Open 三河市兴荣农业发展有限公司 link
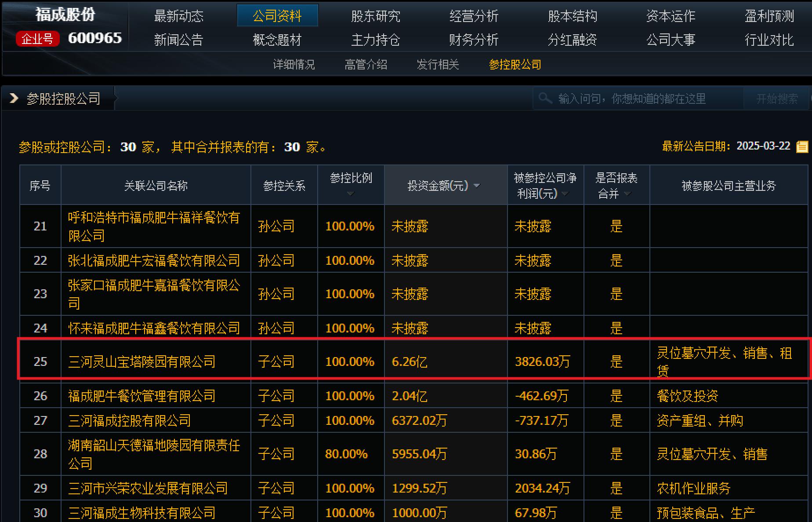The image size is (812, 522). pyautogui.click(x=148, y=488)
